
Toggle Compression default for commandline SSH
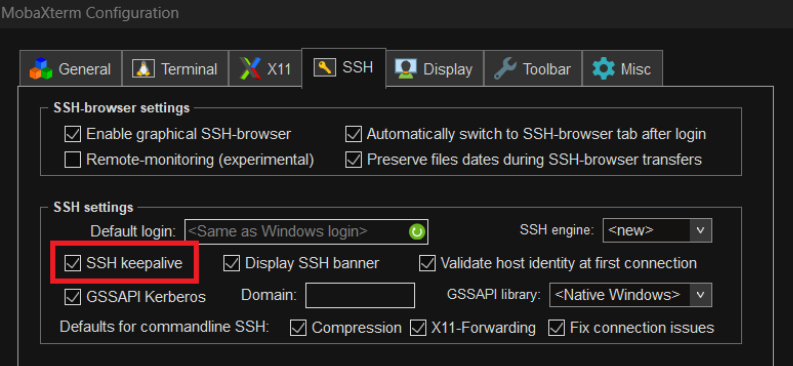298,328
